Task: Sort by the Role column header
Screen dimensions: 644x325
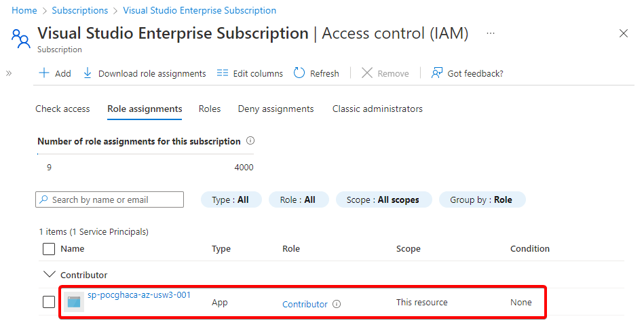Action: (x=291, y=248)
